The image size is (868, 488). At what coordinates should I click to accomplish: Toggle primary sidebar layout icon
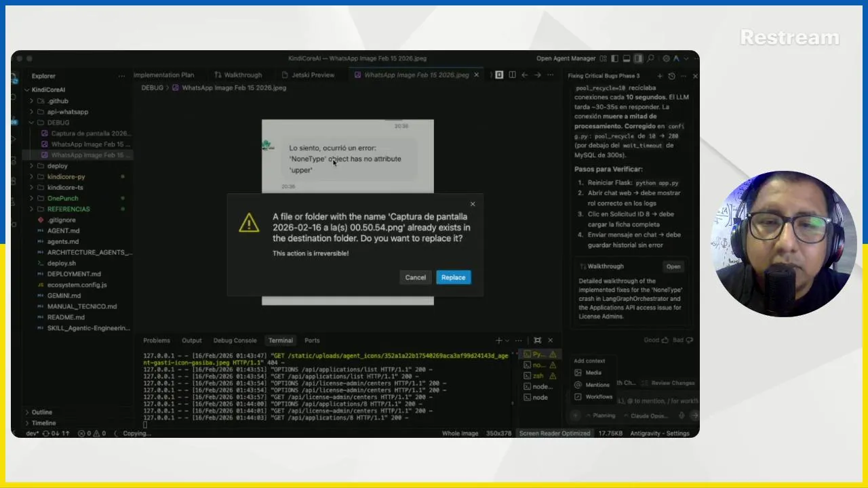pos(614,58)
